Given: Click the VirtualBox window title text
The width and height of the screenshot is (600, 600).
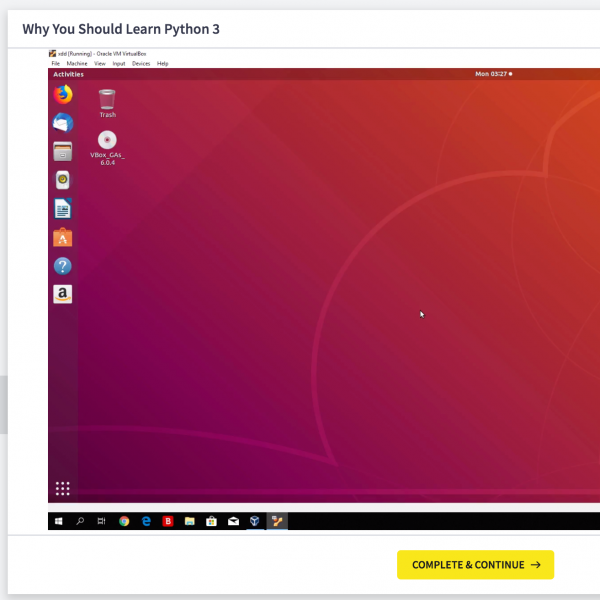Looking at the screenshot, I should (x=102, y=54).
